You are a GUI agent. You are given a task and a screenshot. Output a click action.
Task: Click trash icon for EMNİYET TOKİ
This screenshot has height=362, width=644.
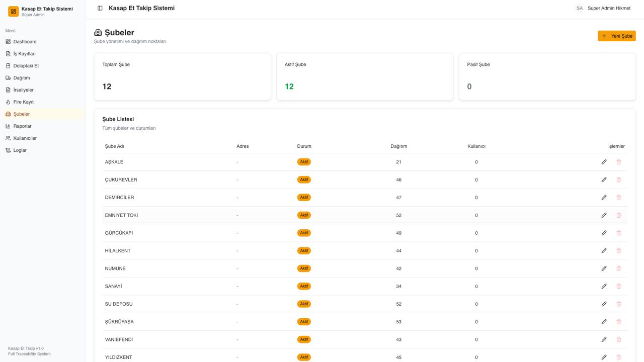[619, 215]
